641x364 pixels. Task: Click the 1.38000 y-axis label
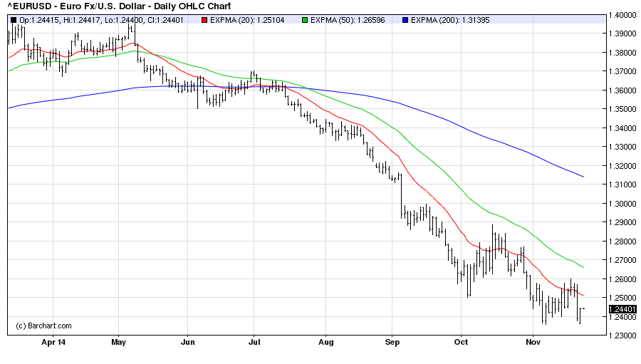pyautogui.click(x=622, y=53)
